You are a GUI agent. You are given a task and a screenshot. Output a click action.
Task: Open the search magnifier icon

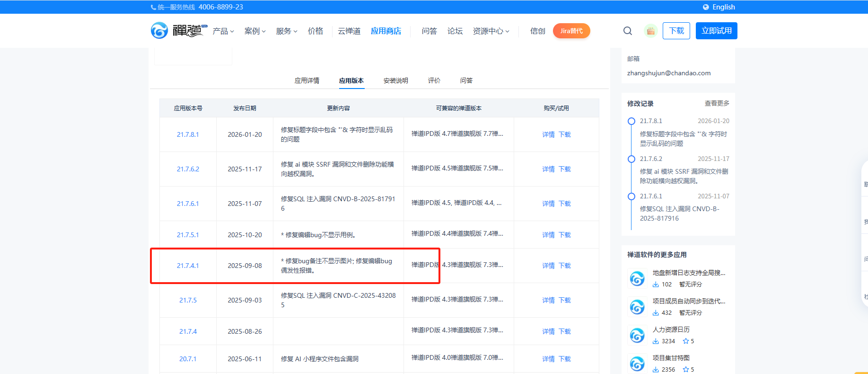[x=628, y=31]
